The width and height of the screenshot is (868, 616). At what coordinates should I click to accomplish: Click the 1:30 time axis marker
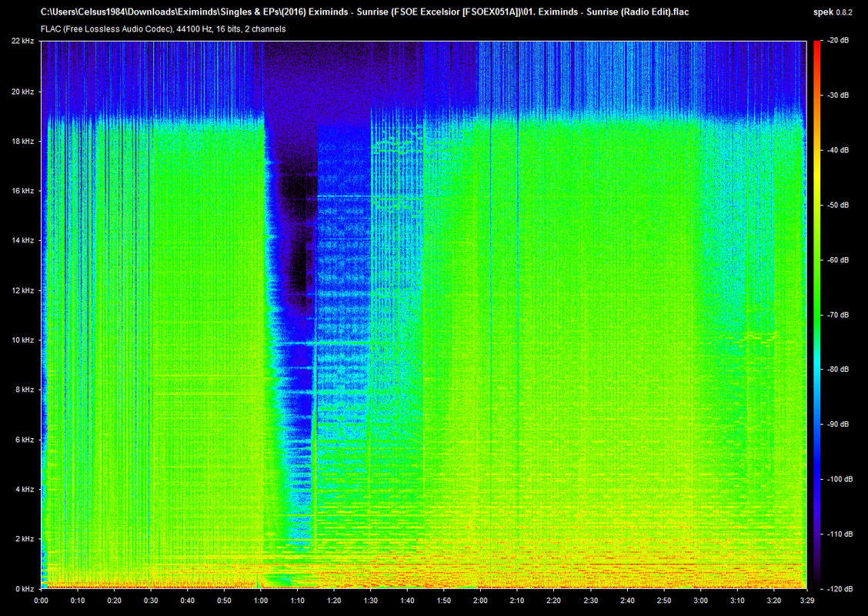[x=370, y=601]
